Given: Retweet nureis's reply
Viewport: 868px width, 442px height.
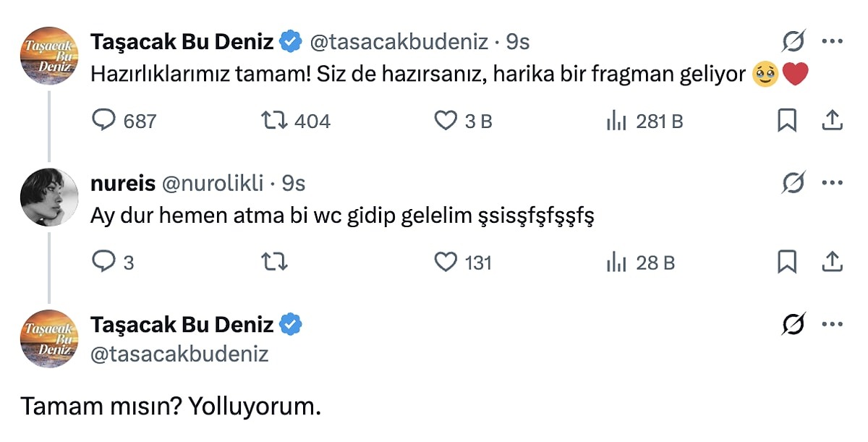Looking at the screenshot, I should (x=276, y=262).
